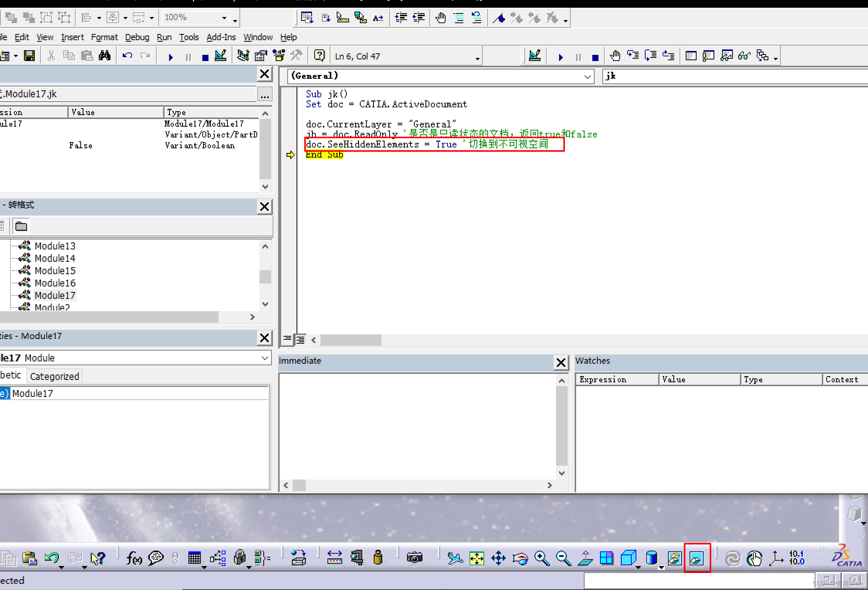Image resolution: width=868 pixels, height=590 pixels.
Task: Expand the Module17 Module properties combo box
Action: coord(264,358)
